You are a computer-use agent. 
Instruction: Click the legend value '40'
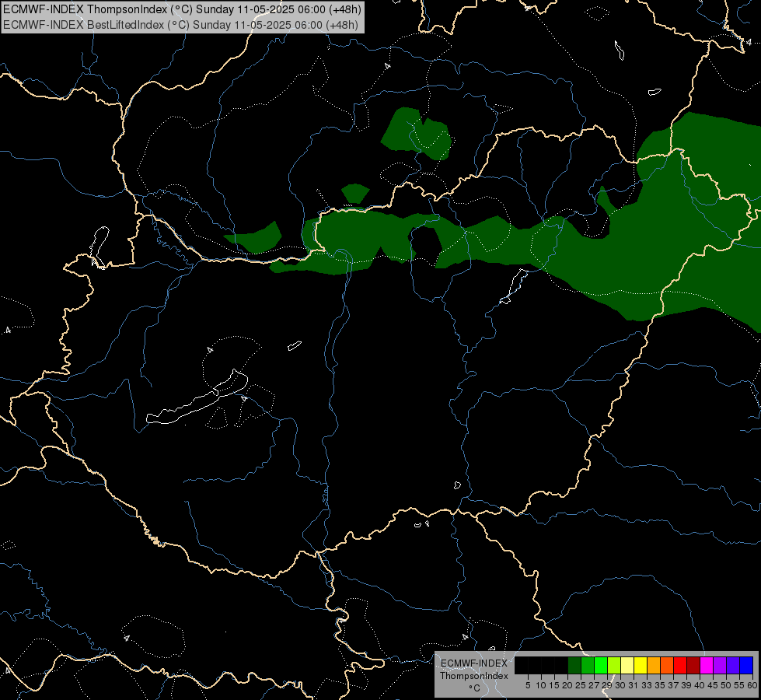pos(700,685)
